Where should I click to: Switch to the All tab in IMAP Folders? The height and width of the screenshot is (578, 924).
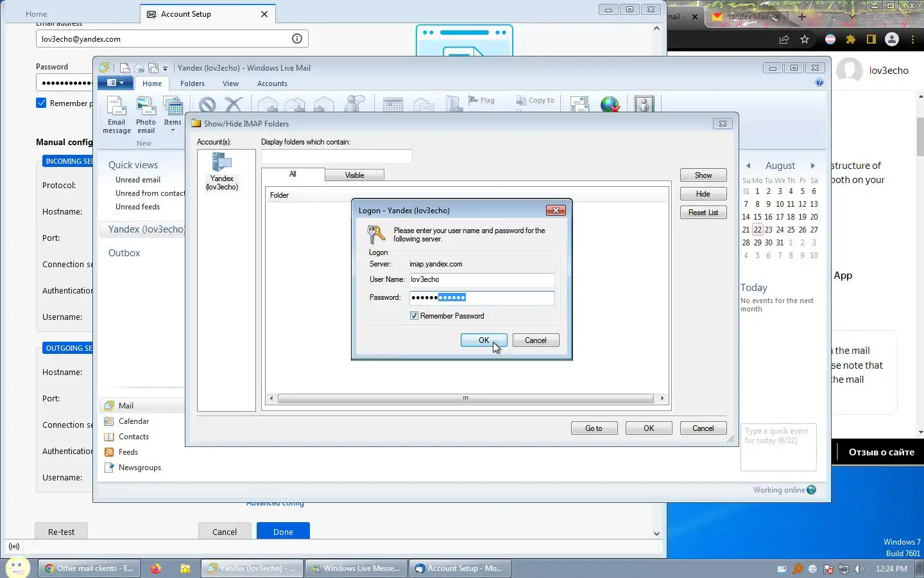(293, 174)
